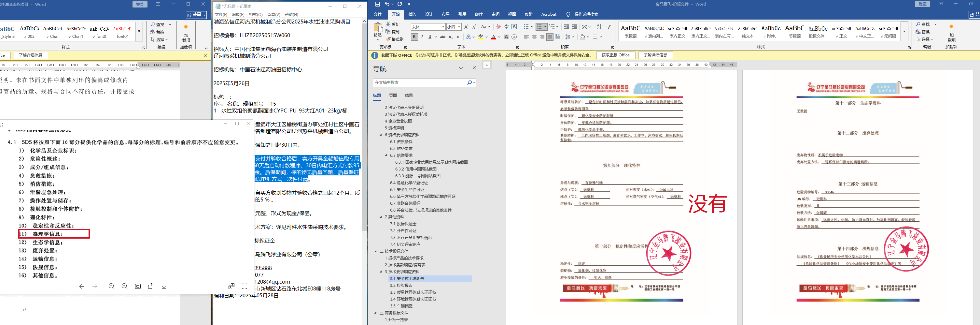Click the Undo arrow in the right Word window
980x325 pixels.
[387, 4]
